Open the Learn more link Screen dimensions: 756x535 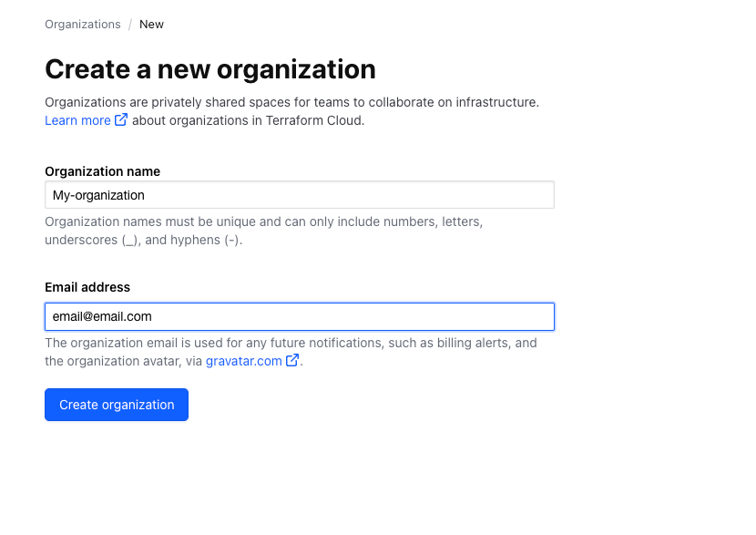(77, 120)
